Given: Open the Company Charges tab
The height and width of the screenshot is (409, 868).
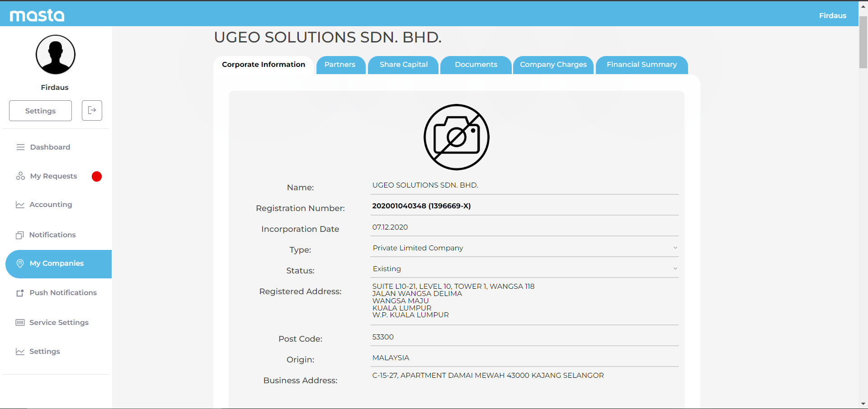Looking at the screenshot, I should pyautogui.click(x=553, y=65).
